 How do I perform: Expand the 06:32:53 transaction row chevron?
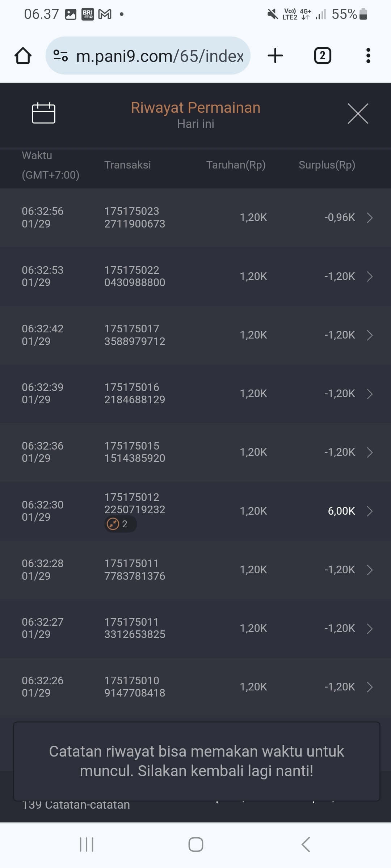point(370,277)
